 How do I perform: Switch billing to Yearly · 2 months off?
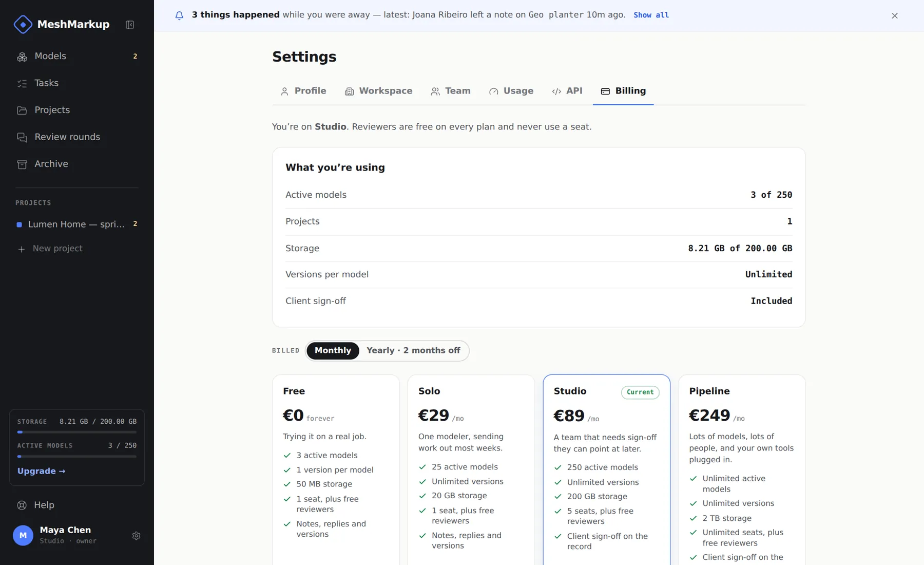pos(413,350)
